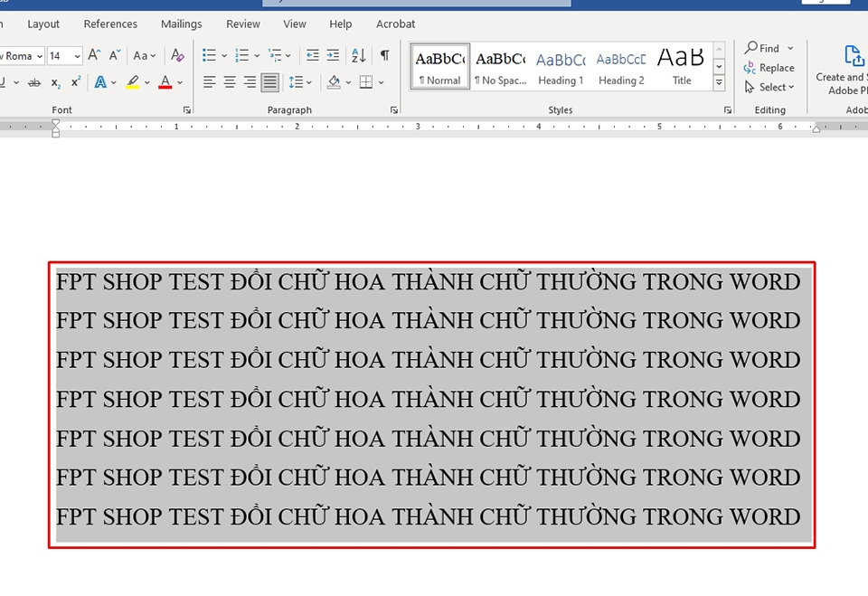
Task: Open Styles pane launcher
Action: 728,110
